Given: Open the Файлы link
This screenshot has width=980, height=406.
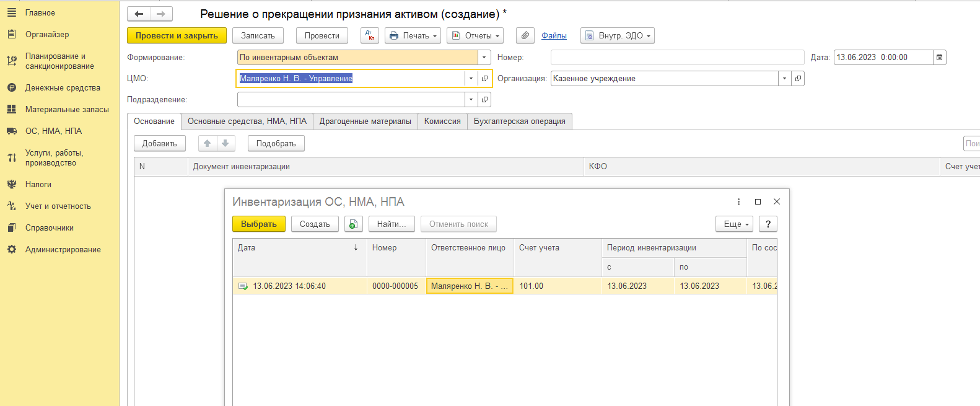Looking at the screenshot, I should pyautogui.click(x=554, y=36).
